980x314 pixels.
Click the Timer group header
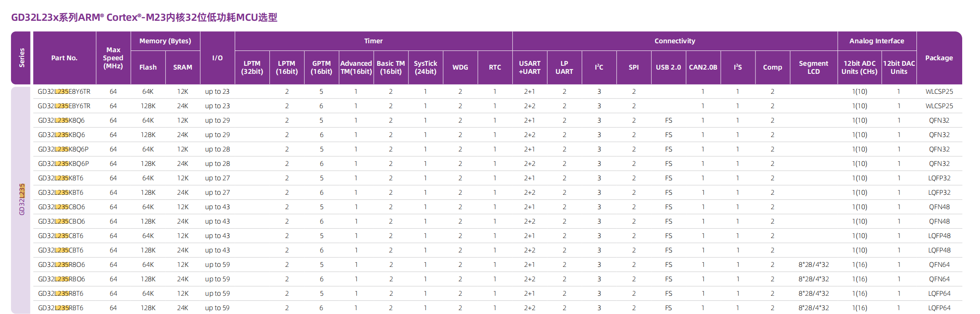(373, 41)
